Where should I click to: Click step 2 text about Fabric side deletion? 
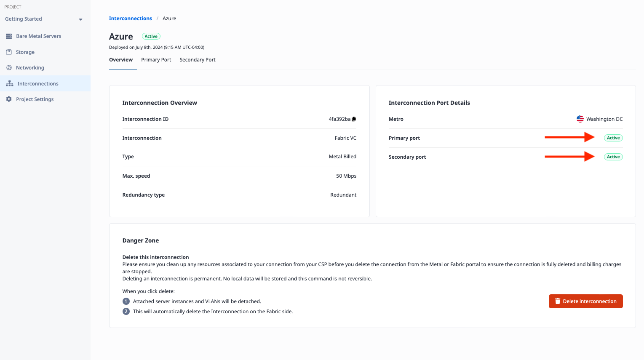213,312
